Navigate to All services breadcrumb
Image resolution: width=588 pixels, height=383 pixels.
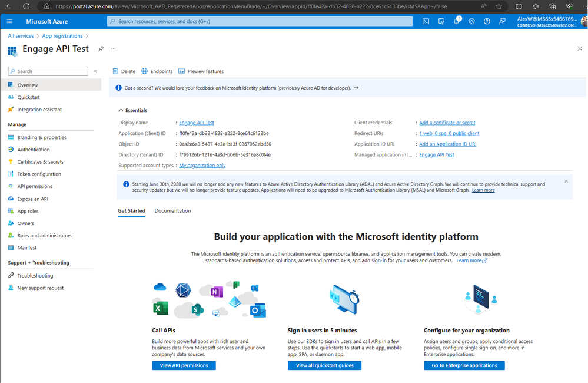coord(21,36)
